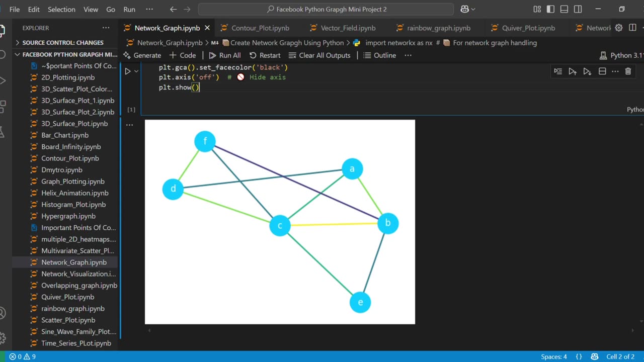Viewport: 644px width, 362px height.
Task: Click Generate in notebook toolbar
Action: 142,55
